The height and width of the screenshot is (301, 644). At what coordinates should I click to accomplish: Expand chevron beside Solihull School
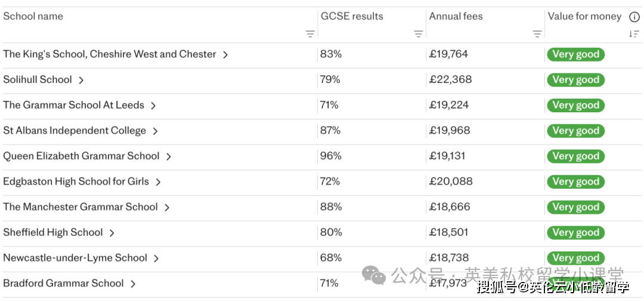pos(81,80)
